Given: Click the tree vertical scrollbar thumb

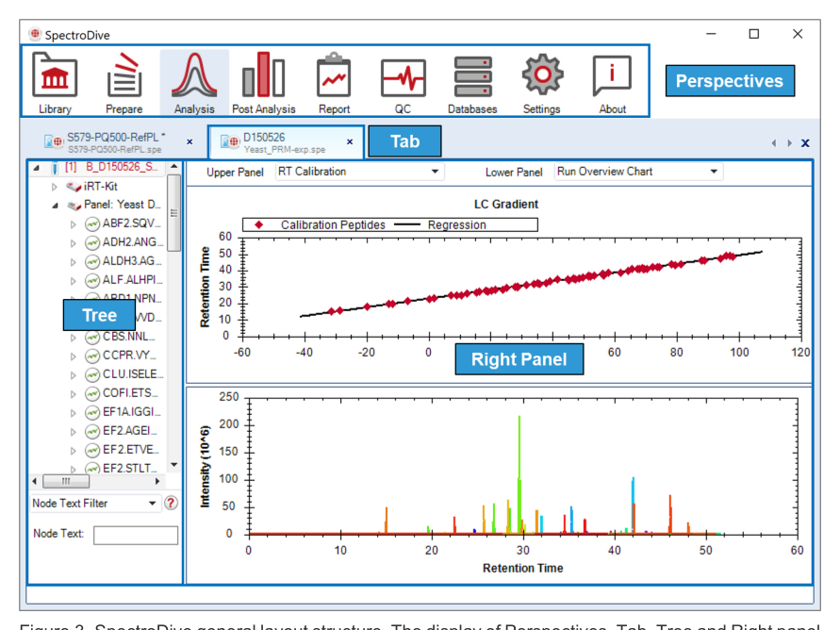Looking at the screenshot, I should [x=174, y=213].
